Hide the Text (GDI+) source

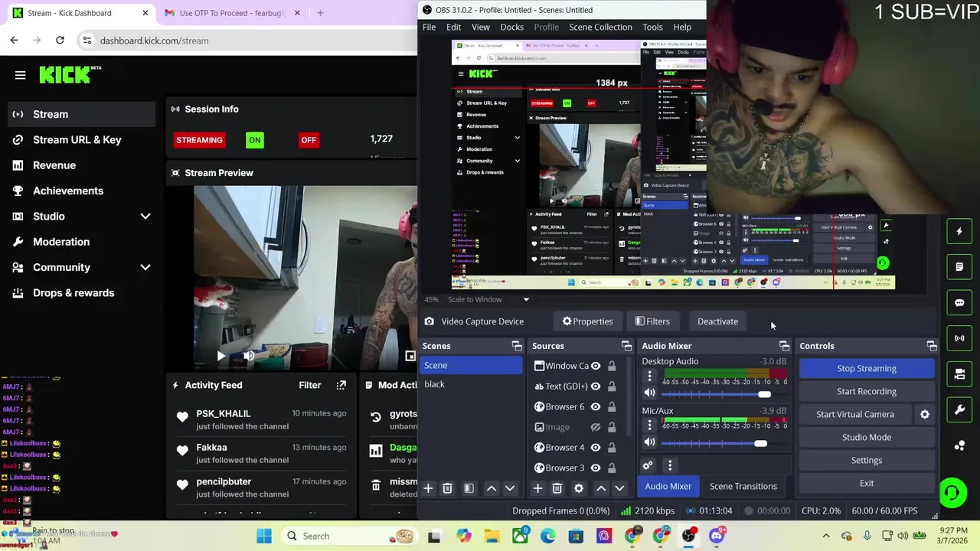[596, 386]
